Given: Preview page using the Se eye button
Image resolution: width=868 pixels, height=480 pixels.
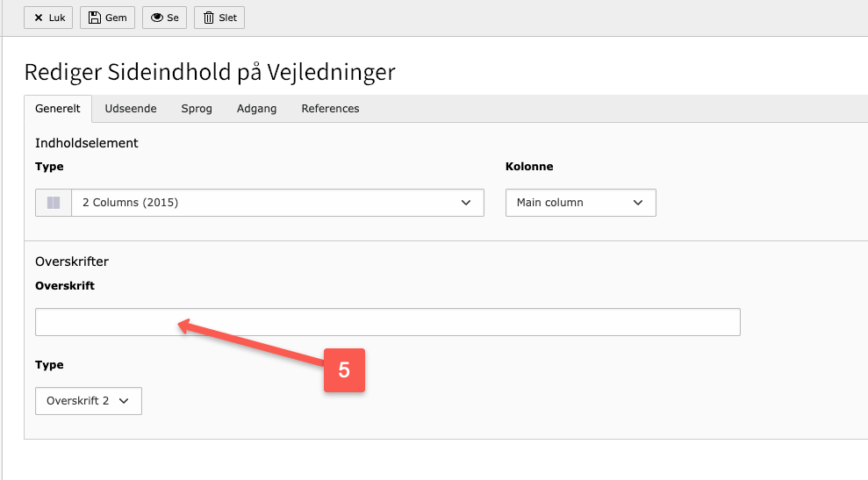Looking at the screenshot, I should tap(164, 18).
